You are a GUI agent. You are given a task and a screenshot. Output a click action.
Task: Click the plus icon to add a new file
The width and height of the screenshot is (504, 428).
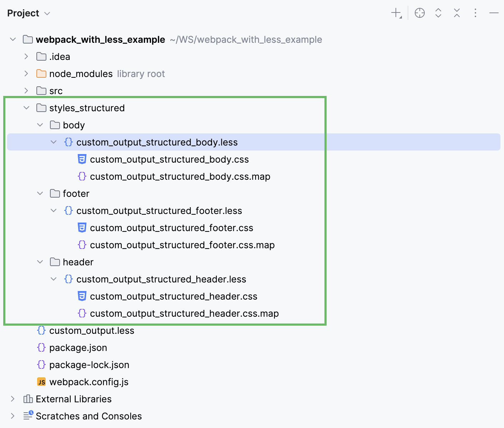[395, 13]
